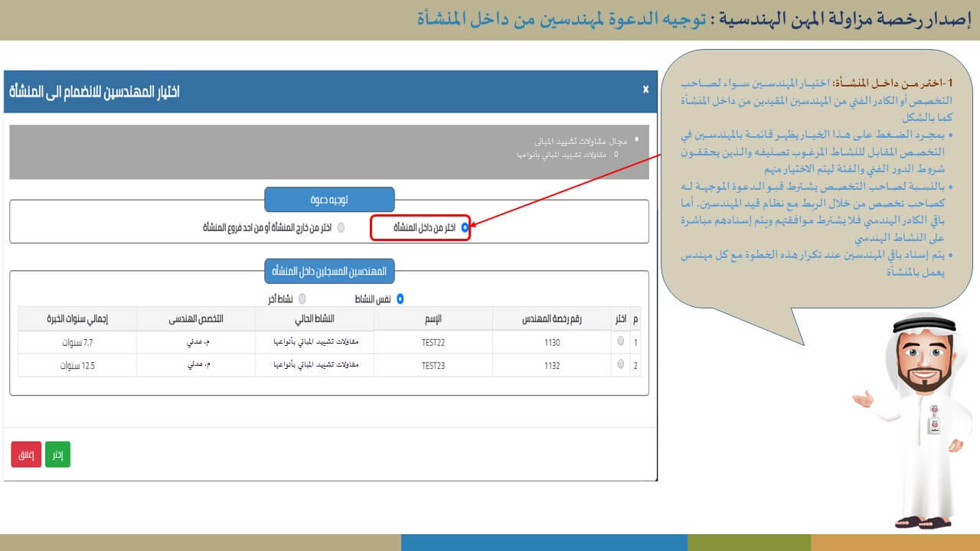Click the 'مجال مقاولات تشييد المباني' gray banner

pos(329,153)
